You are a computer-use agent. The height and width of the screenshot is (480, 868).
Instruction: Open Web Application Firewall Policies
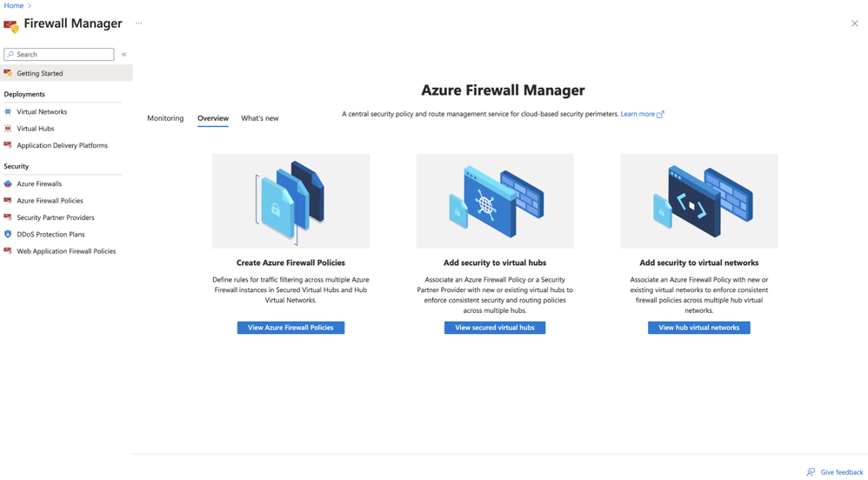[x=66, y=250]
